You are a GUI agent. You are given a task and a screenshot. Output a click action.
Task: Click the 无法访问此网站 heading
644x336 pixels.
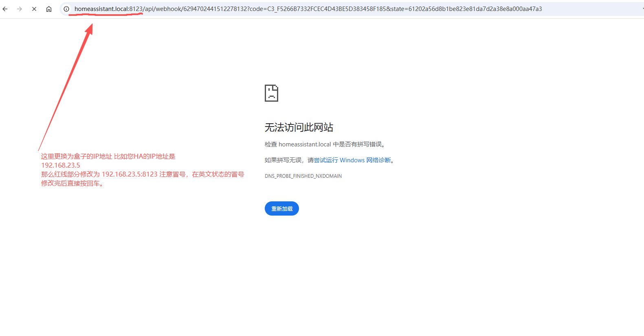(x=299, y=127)
